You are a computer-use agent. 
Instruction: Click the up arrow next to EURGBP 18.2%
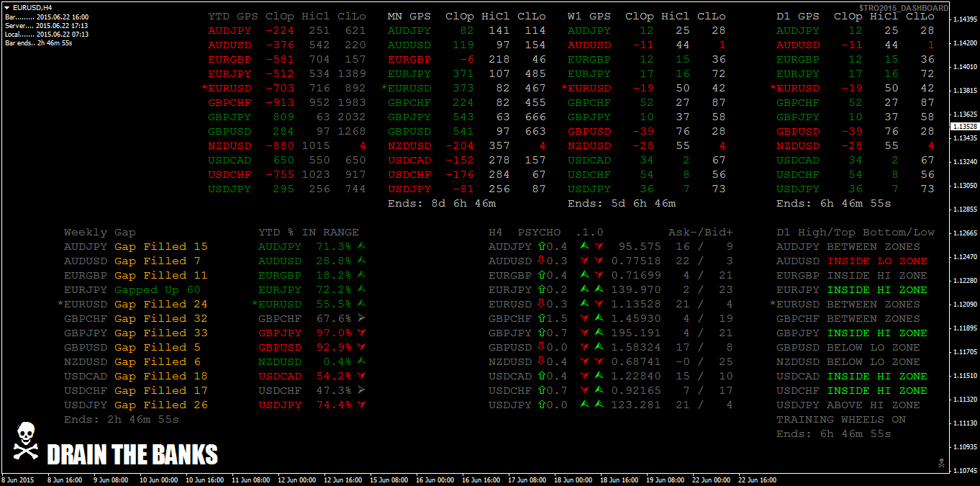[361, 275]
